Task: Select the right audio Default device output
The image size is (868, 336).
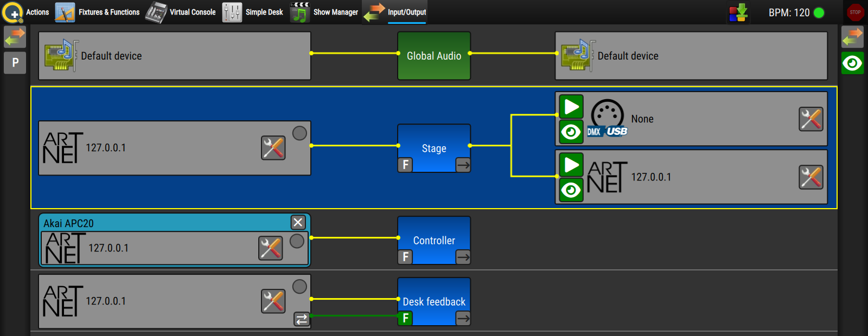Action: tap(691, 56)
